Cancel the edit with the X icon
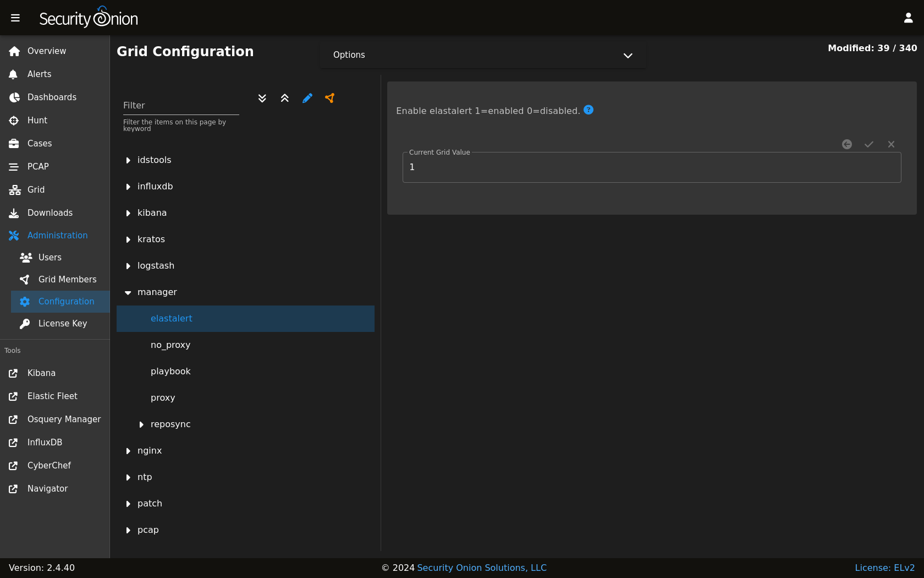Screen dimensions: 924x578 pyautogui.click(x=891, y=144)
